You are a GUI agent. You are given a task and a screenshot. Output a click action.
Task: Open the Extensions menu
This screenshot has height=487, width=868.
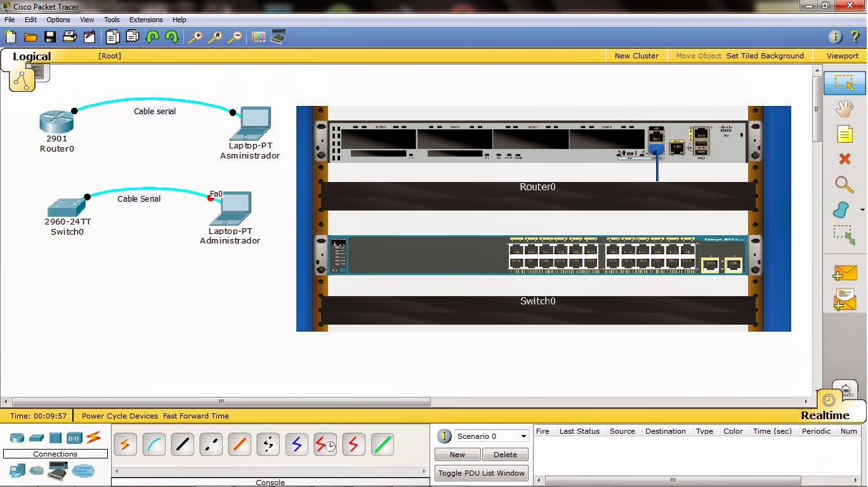(x=146, y=20)
